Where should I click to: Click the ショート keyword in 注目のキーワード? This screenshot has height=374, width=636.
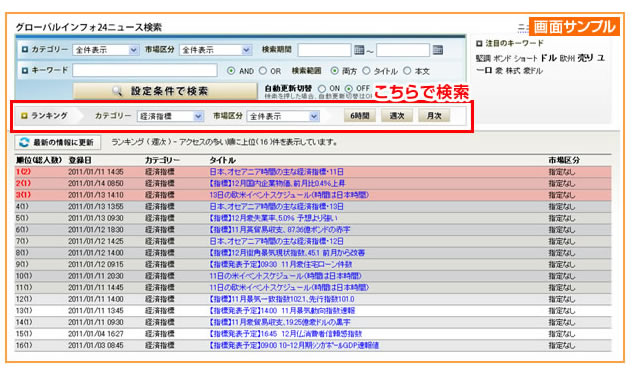click(525, 58)
